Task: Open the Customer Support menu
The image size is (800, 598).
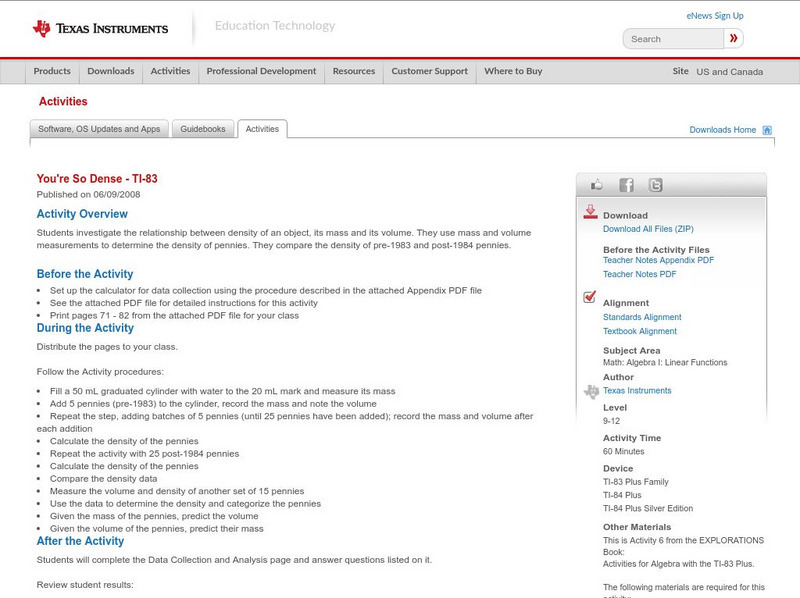Action: pos(430,71)
